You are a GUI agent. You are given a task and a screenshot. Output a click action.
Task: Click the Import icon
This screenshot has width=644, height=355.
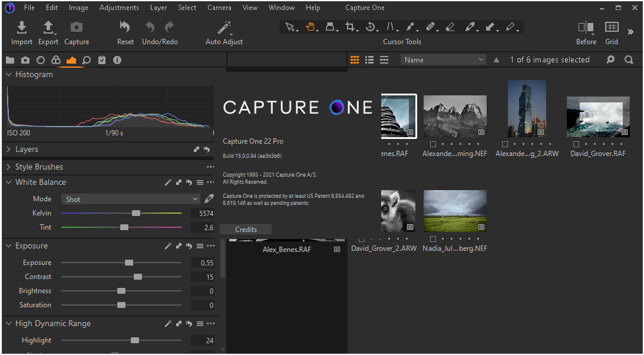(22, 28)
